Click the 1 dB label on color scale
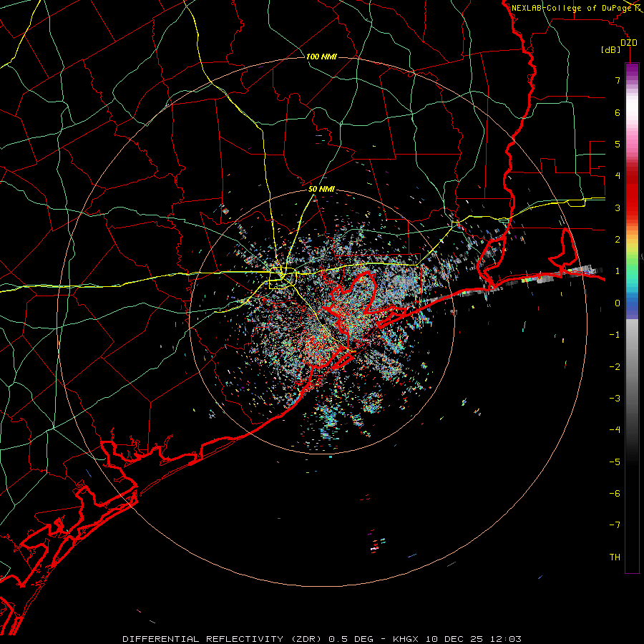This screenshot has height=644, width=644. click(618, 271)
